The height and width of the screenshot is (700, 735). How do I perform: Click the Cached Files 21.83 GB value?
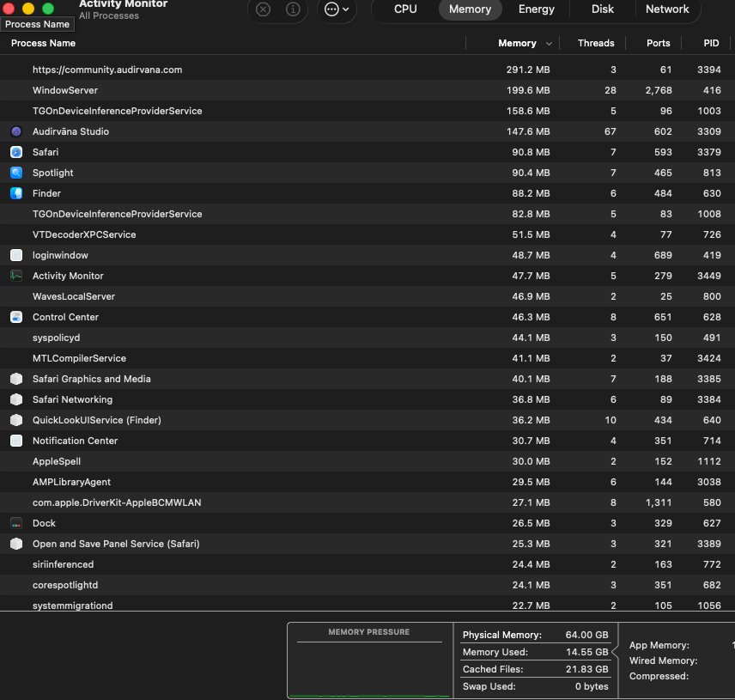tap(586, 669)
